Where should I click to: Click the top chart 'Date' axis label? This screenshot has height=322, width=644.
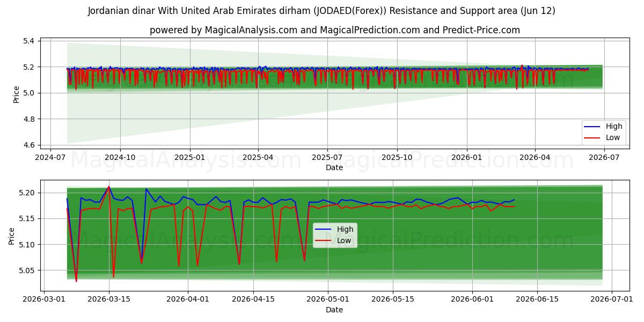(334, 167)
